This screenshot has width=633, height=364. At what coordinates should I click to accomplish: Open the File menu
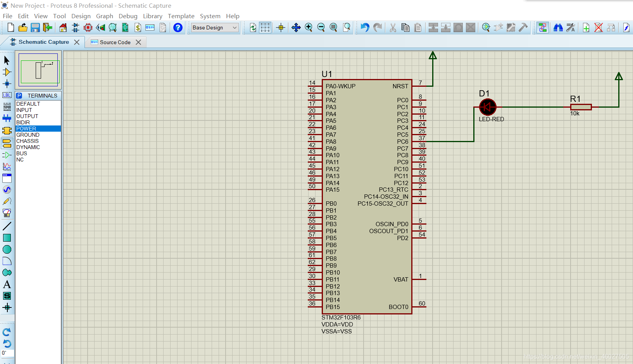7,16
